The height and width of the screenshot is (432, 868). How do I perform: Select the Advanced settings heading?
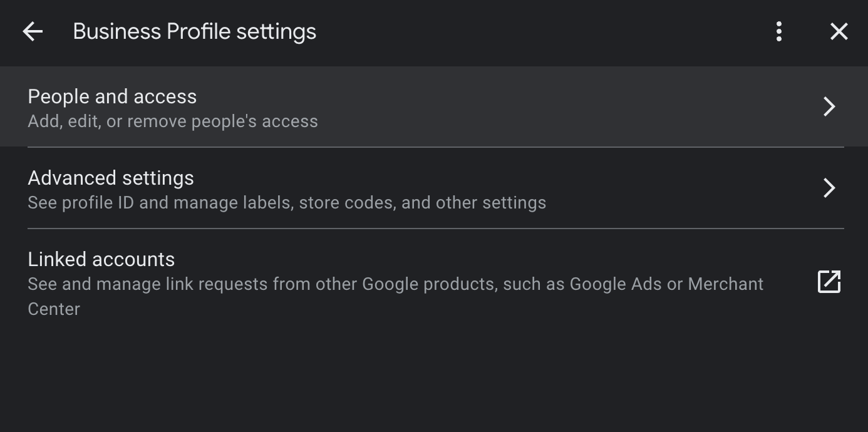pyautogui.click(x=111, y=178)
